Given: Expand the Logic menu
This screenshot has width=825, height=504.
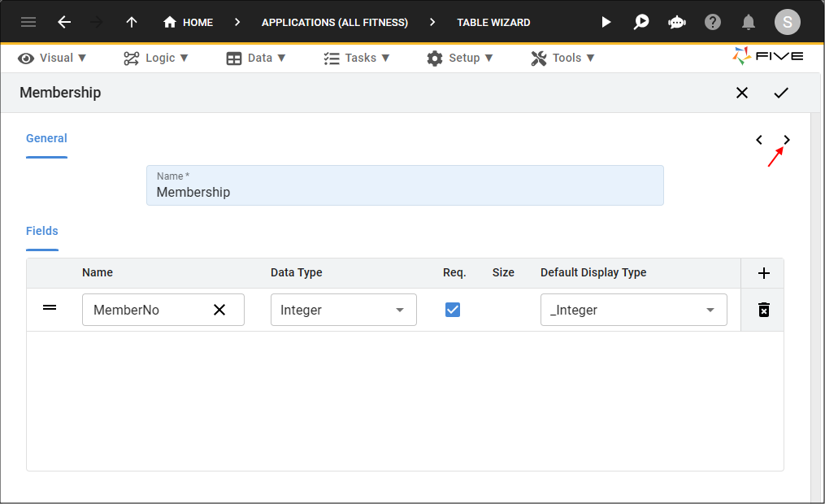Looking at the screenshot, I should point(156,58).
